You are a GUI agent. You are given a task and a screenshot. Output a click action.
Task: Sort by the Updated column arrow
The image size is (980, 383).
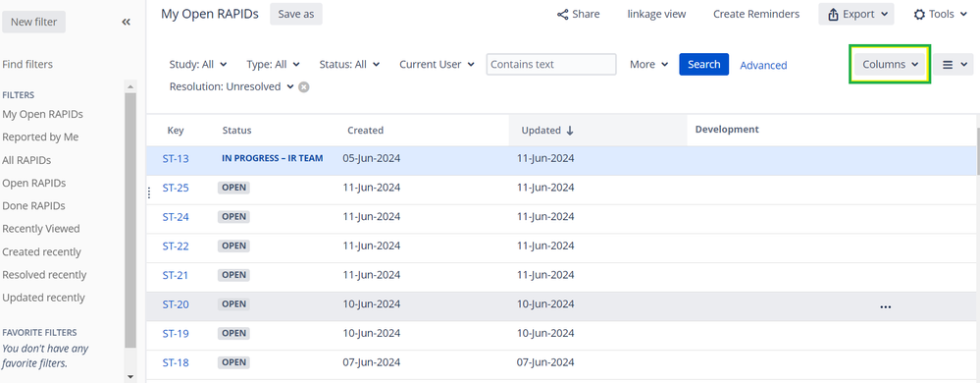[x=570, y=131]
